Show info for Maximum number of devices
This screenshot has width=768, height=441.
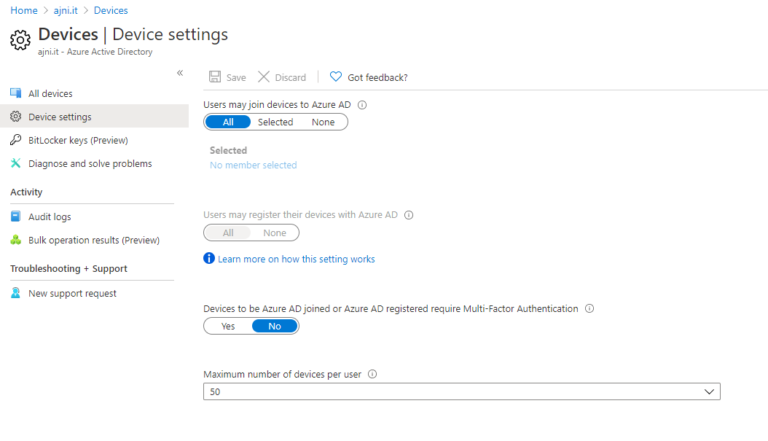point(372,374)
